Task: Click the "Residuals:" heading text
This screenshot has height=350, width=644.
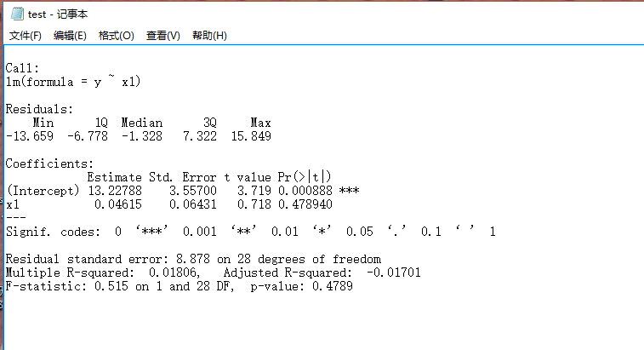Action: (x=39, y=109)
